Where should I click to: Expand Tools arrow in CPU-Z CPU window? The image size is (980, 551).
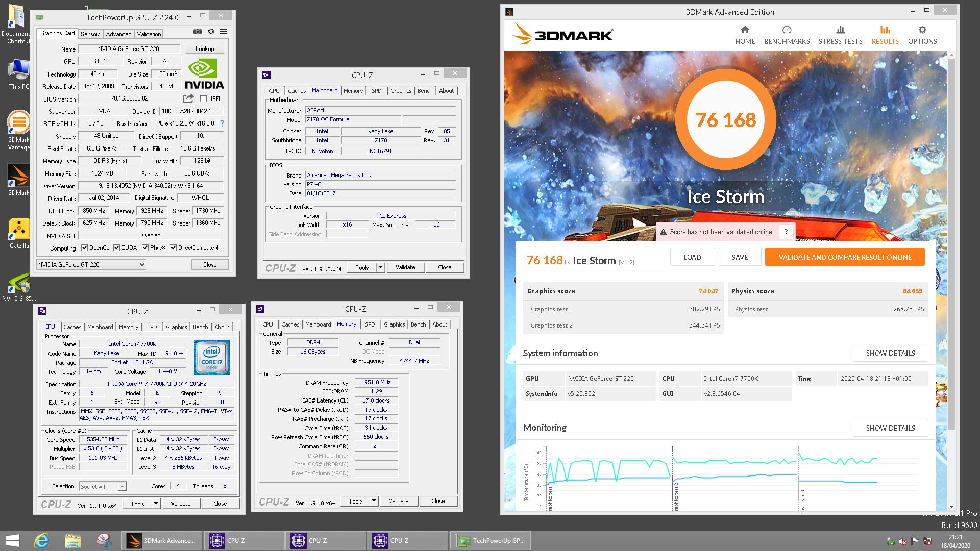(x=156, y=504)
